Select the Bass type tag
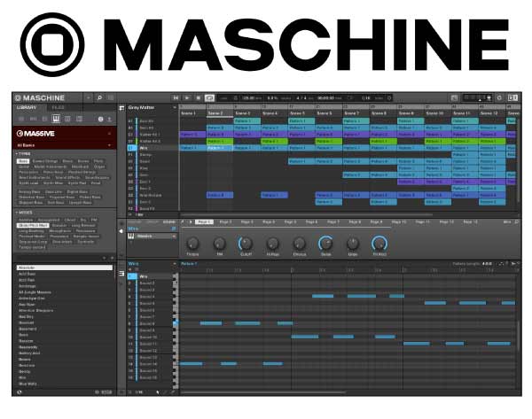This screenshot has height=419, width=532. 23,161
